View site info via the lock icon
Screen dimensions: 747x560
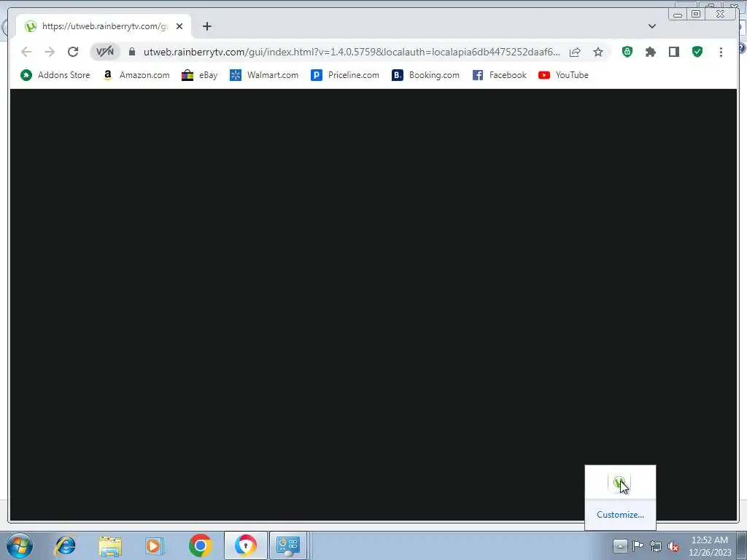click(132, 52)
